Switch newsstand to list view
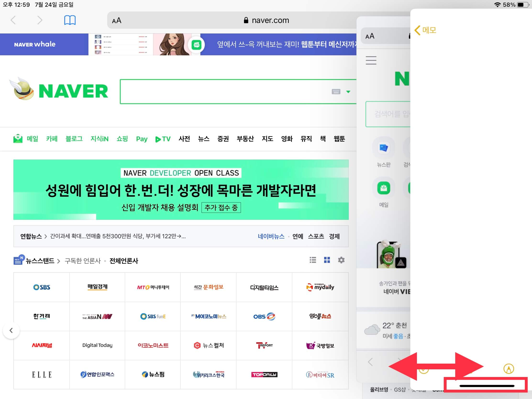This screenshot has width=532, height=399. point(313,260)
